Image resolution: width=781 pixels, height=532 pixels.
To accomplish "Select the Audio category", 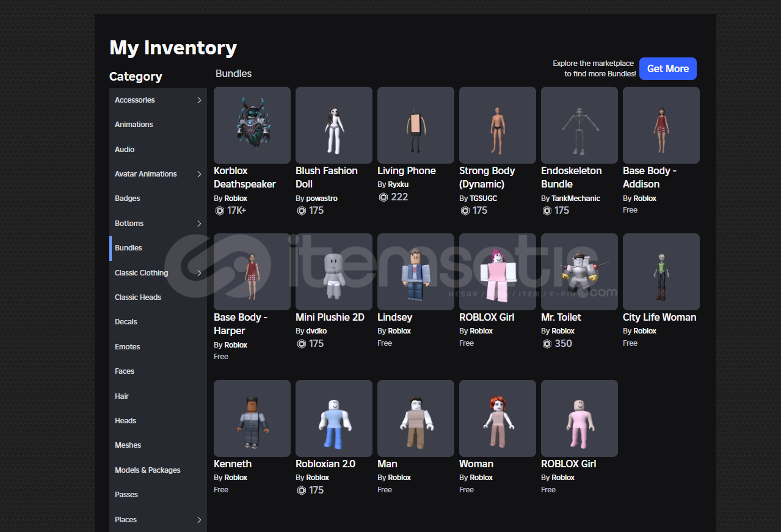I will pyautogui.click(x=158, y=150).
